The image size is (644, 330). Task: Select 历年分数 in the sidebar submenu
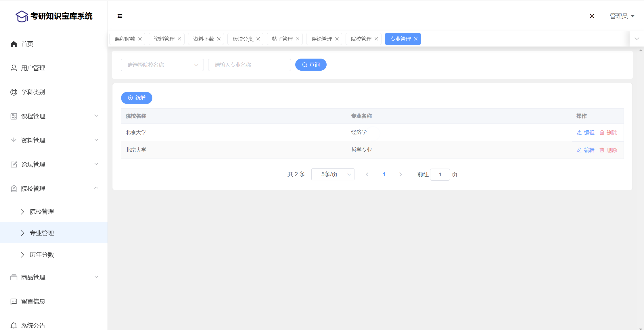pyautogui.click(x=42, y=255)
